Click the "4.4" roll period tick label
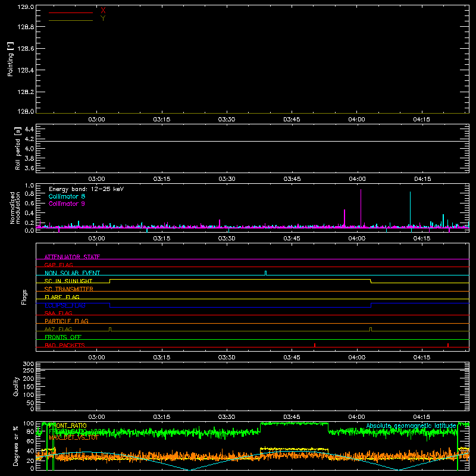 (29, 129)
